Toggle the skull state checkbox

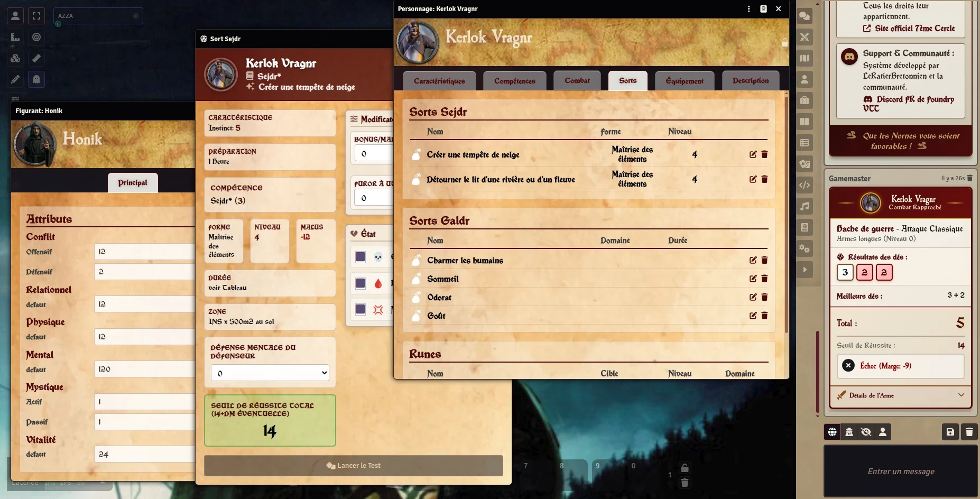(360, 257)
